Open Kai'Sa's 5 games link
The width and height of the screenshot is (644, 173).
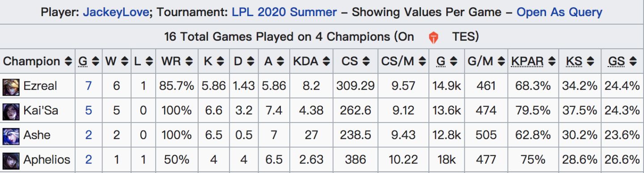pos(89,110)
